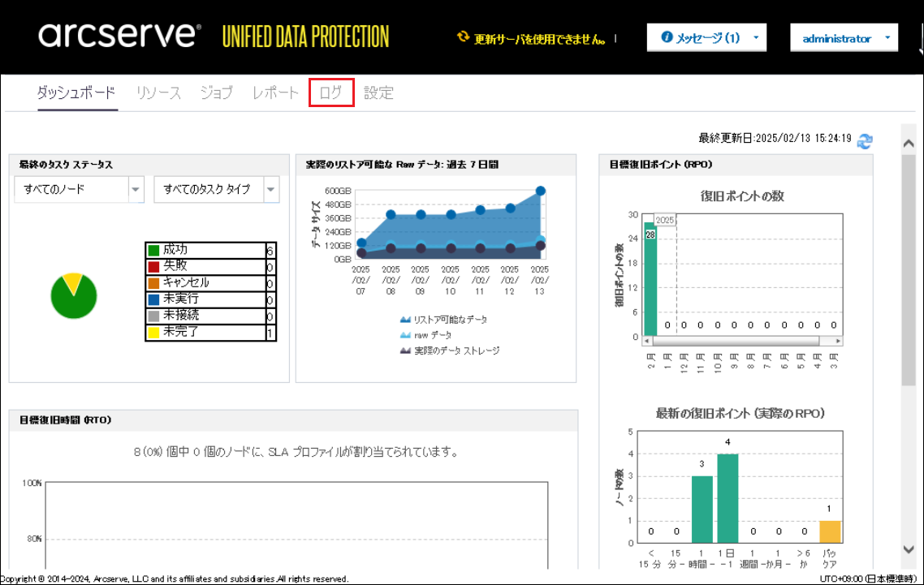Expand the administrator user menu
The image size is (924, 585).
click(888, 38)
